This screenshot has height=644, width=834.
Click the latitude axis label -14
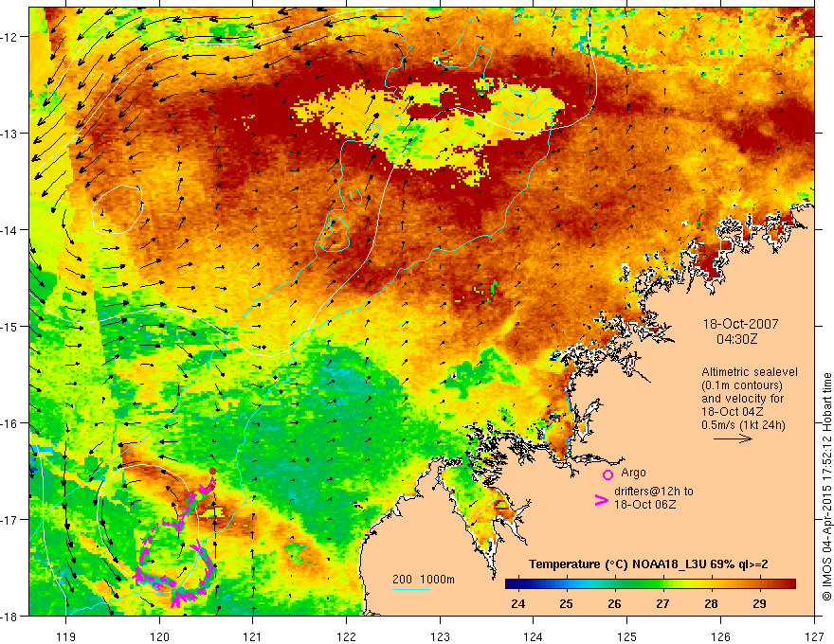click(x=10, y=230)
